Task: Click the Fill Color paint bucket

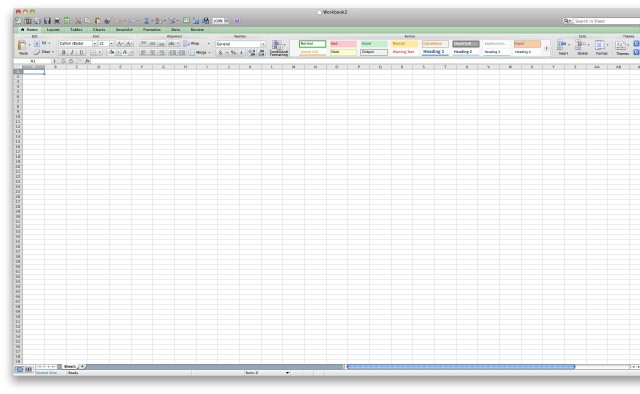Action: [111, 52]
